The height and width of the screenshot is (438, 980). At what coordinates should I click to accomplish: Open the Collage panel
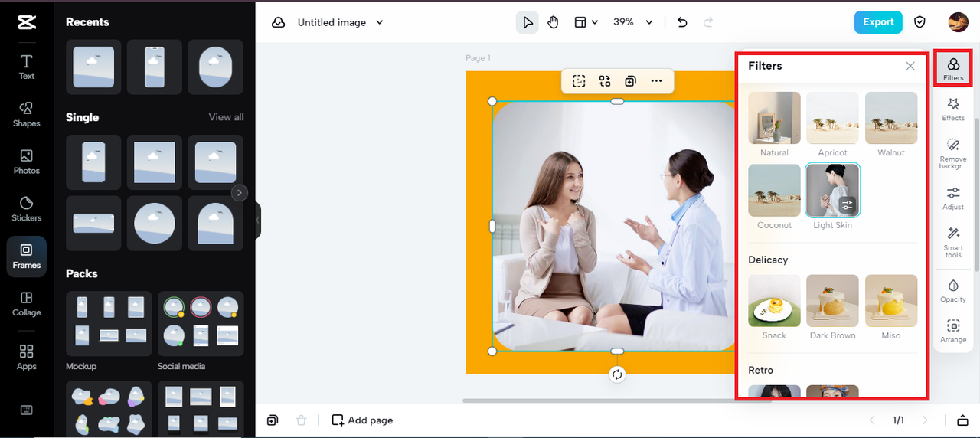tap(27, 304)
